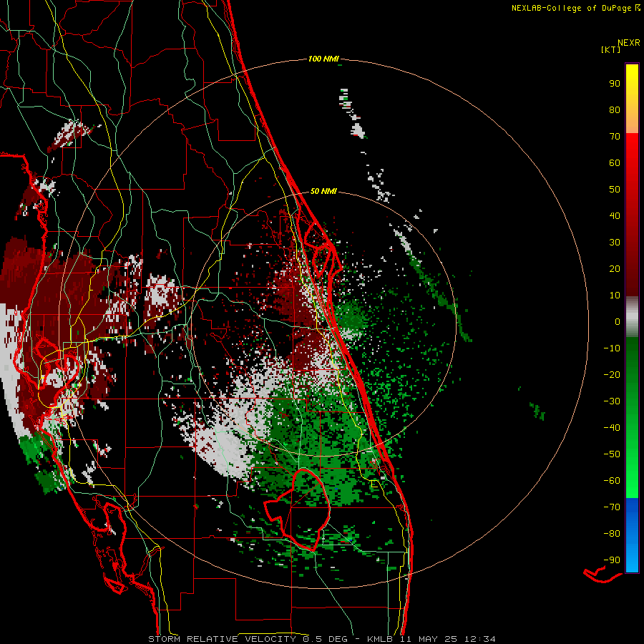The width and height of the screenshot is (644, 644).
Task: Click the 70 value on velocity scale
Action: [615, 137]
